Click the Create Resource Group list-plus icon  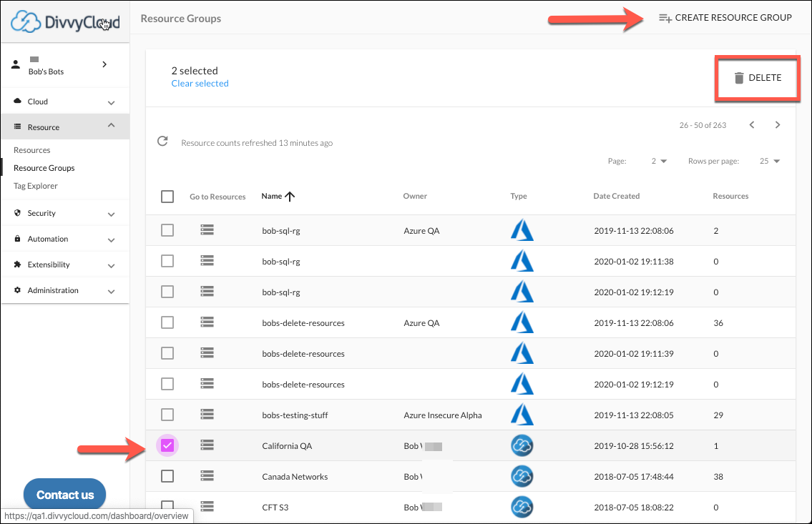665,18
